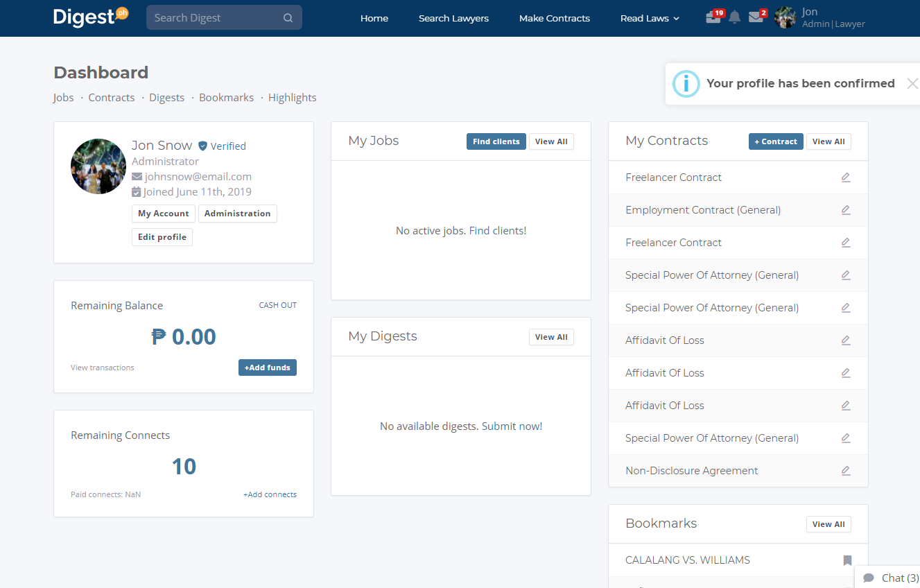Click the Find clients button

click(496, 141)
